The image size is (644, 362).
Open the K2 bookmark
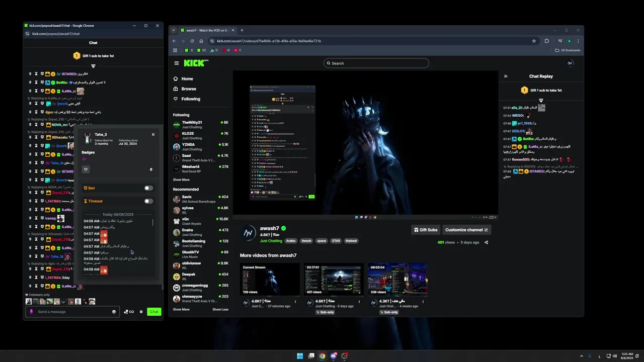[x=201, y=50]
